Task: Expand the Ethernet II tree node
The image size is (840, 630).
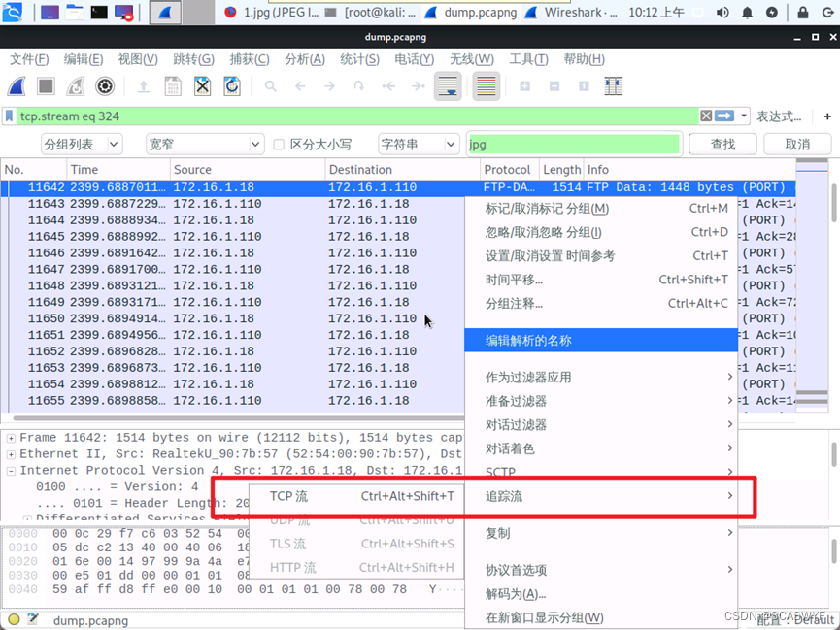Action: [x=11, y=454]
